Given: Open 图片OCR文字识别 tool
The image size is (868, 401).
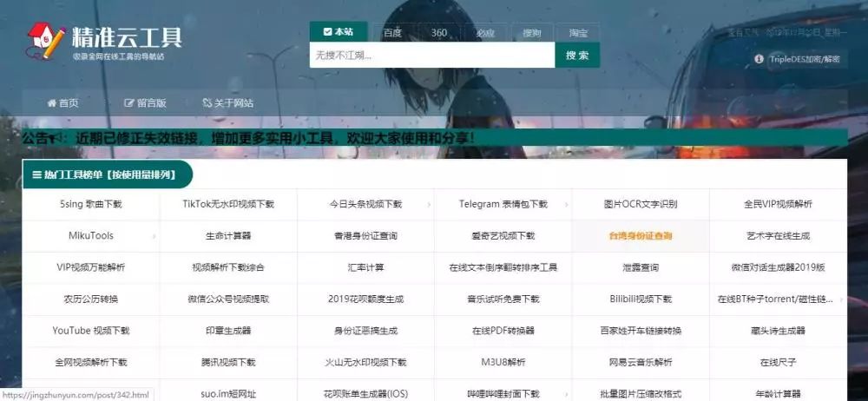Looking at the screenshot, I should [x=641, y=204].
